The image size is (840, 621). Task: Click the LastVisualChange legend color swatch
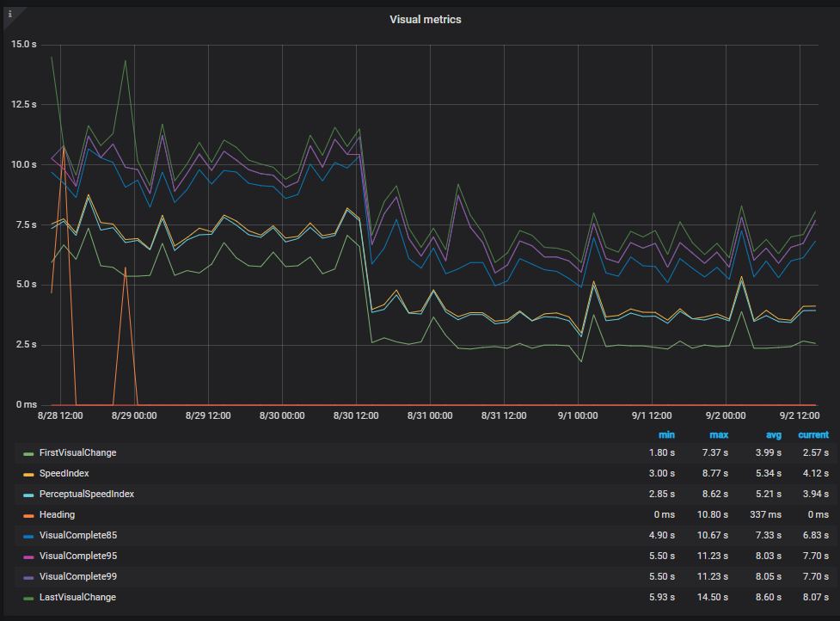coord(28,598)
